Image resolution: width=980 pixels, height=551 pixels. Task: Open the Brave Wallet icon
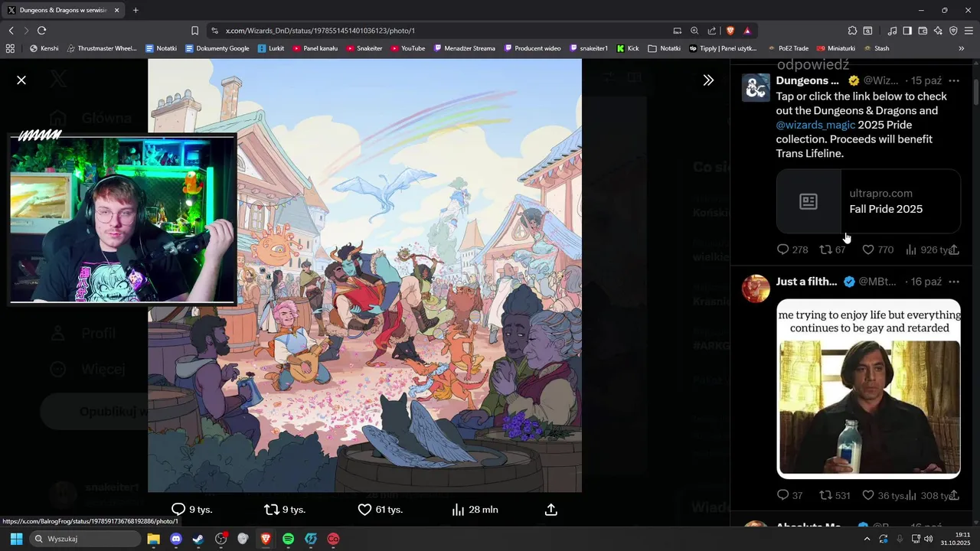(x=923, y=31)
